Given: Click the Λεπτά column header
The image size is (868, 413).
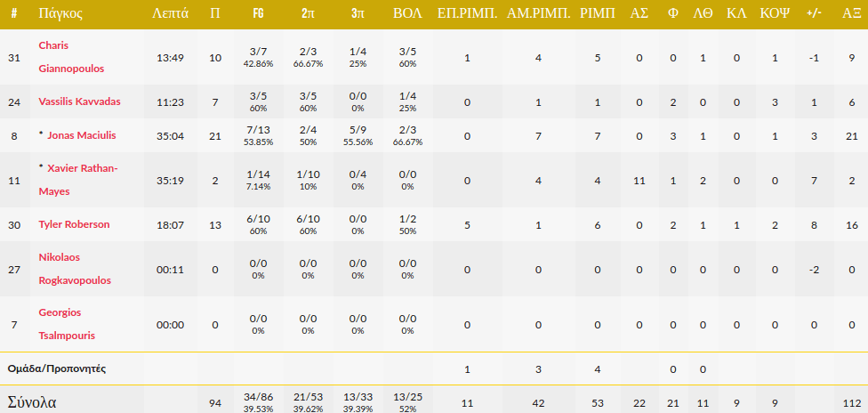Looking at the screenshot, I should (170, 14).
